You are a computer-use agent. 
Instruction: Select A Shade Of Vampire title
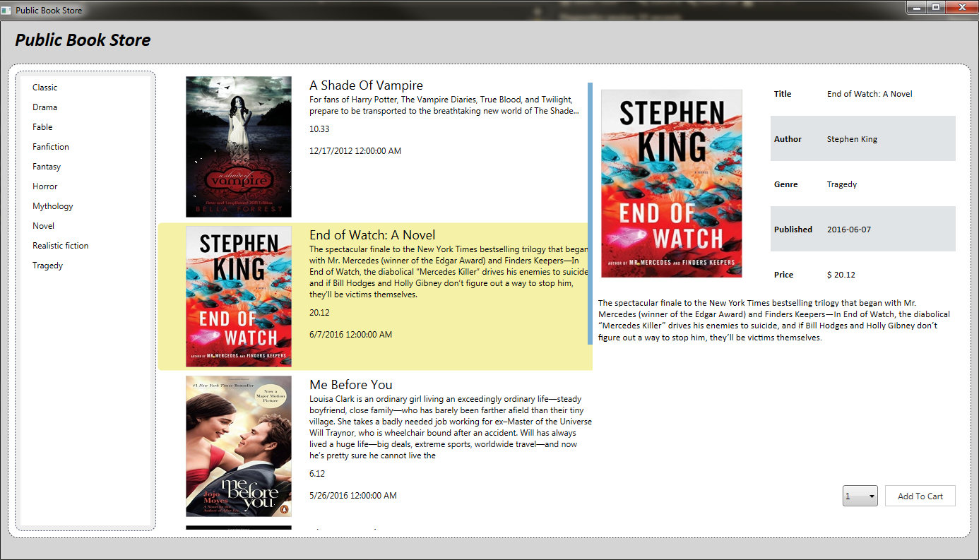[366, 85]
